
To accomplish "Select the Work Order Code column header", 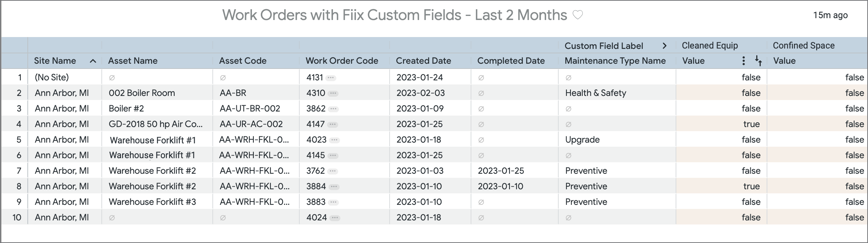I will pyautogui.click(x=342, y=61).
